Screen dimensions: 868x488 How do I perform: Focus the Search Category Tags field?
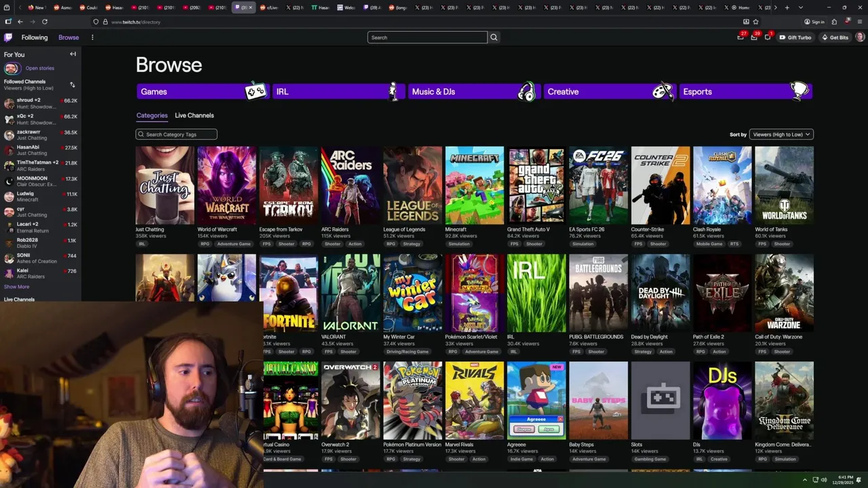click(176, 134)
